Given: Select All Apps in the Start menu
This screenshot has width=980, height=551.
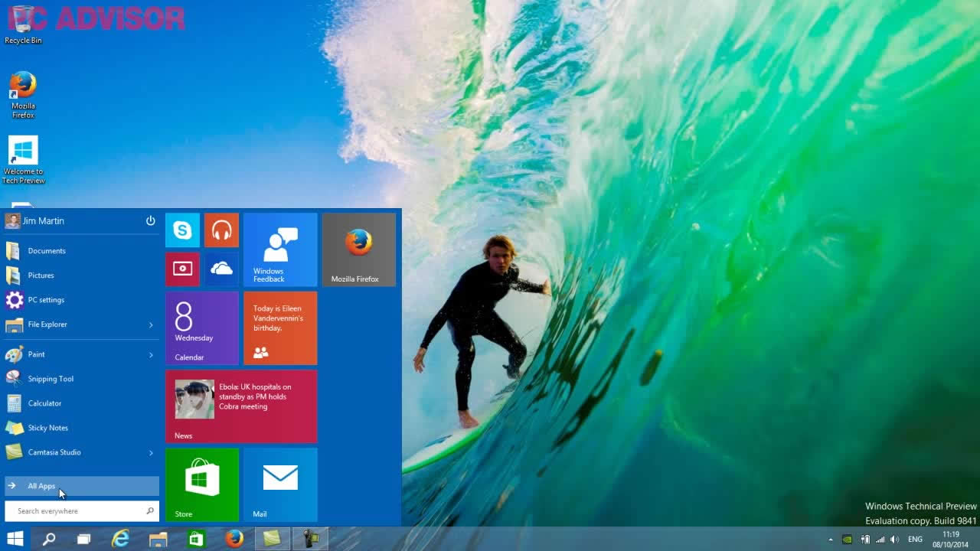Looking at the screenshot, I should (41, 485).
